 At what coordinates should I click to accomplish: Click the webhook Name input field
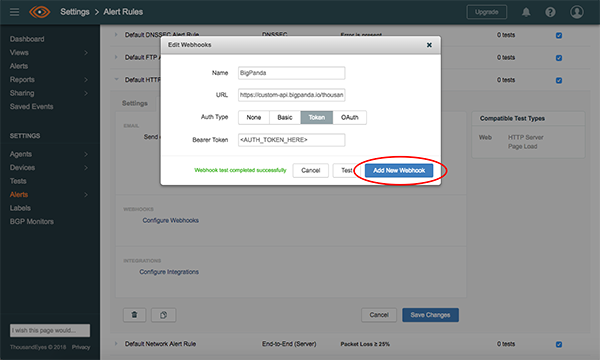(291, 73)
